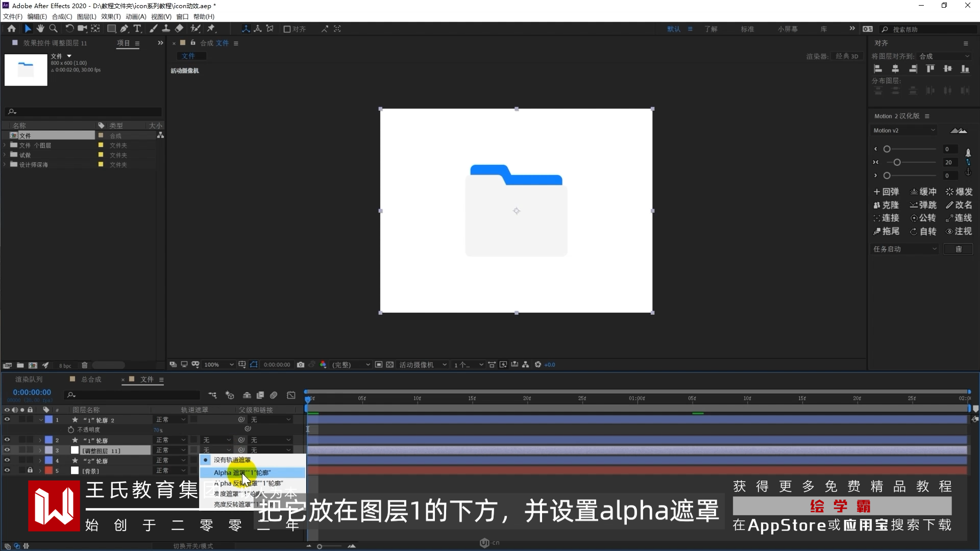The width and height of the screenshot is (980, 551).
Task: Select the Clone Stamp tool
Action: (x=166, y=29)
